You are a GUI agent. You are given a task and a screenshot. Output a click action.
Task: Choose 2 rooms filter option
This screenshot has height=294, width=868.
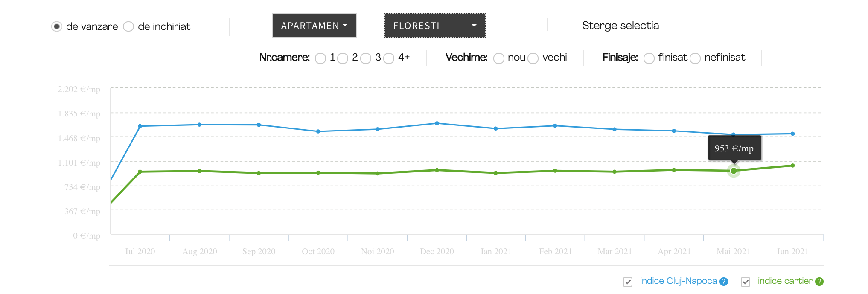(343, 58)
